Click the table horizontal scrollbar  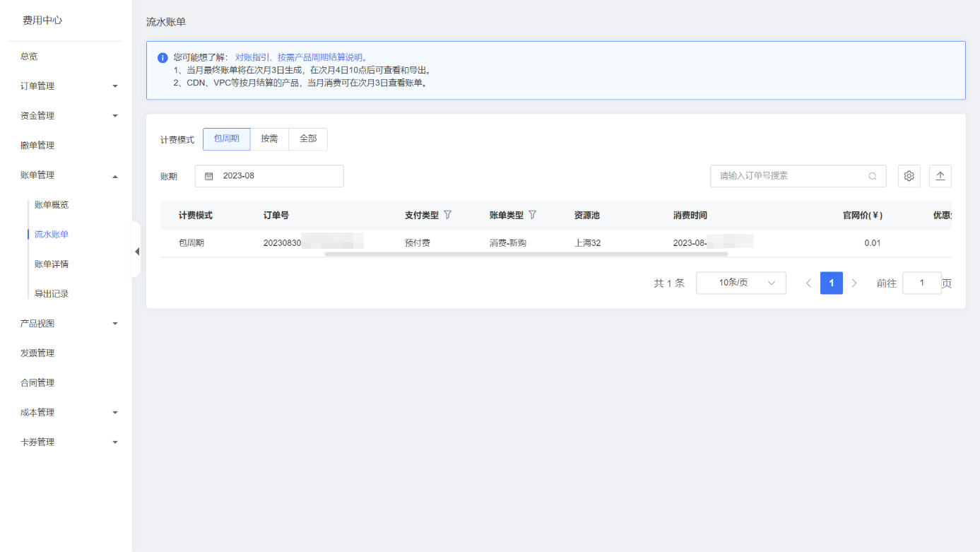click(526, 254)
